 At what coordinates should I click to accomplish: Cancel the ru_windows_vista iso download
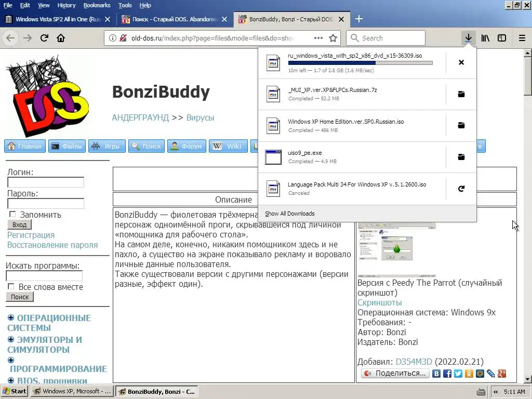[x=461, y=62]
